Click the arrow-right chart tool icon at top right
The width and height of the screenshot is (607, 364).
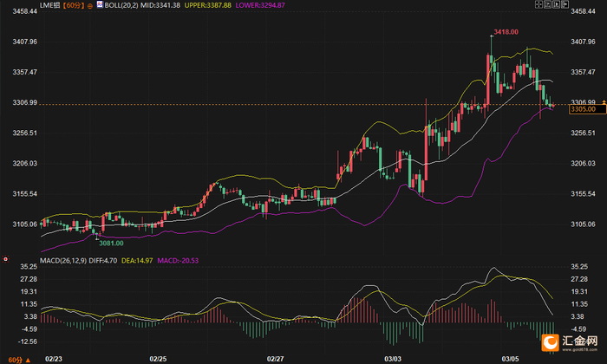pos(565,4)
